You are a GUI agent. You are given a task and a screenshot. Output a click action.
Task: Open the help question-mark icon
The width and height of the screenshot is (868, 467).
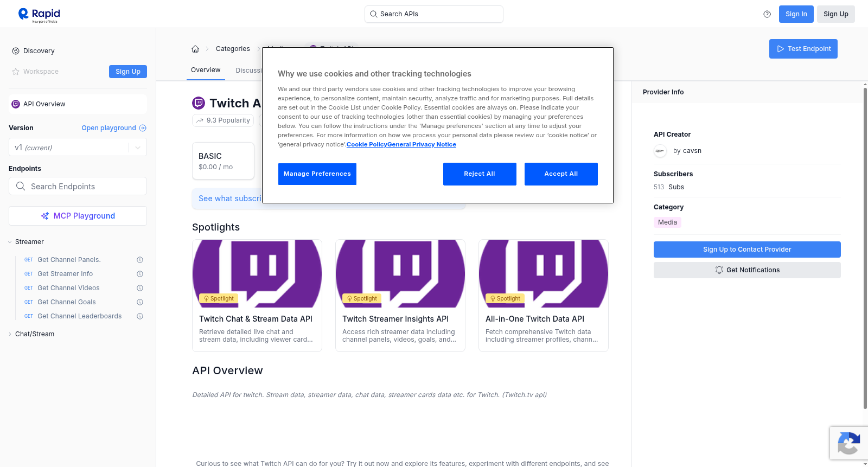[x=767, y=14]
